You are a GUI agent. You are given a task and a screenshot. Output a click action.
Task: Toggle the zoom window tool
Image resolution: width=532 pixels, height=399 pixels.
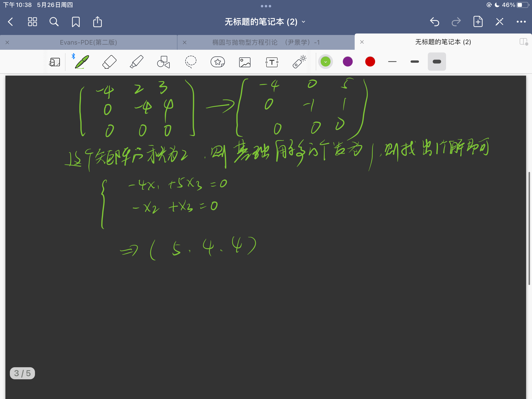point(54,62)
